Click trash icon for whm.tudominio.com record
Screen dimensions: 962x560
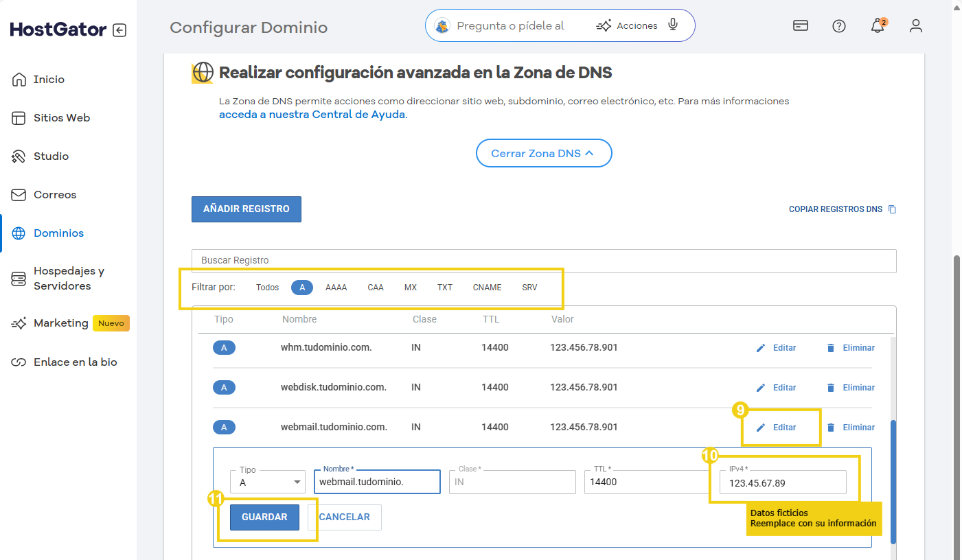[x=830, y=348]
